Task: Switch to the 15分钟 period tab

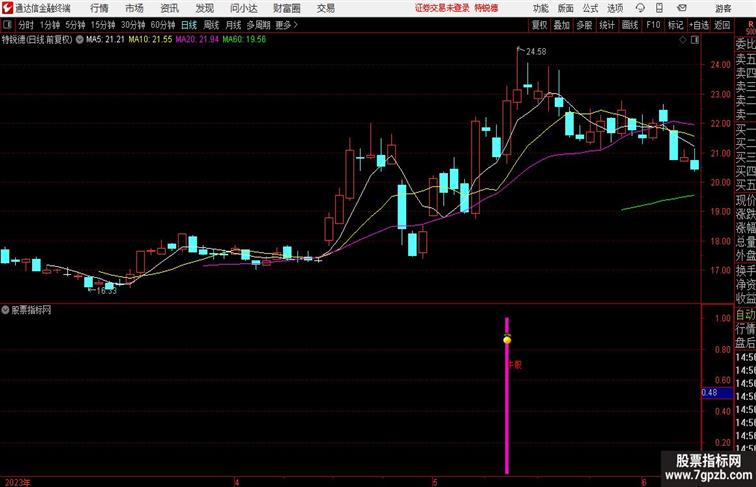Action: (103, 25)
